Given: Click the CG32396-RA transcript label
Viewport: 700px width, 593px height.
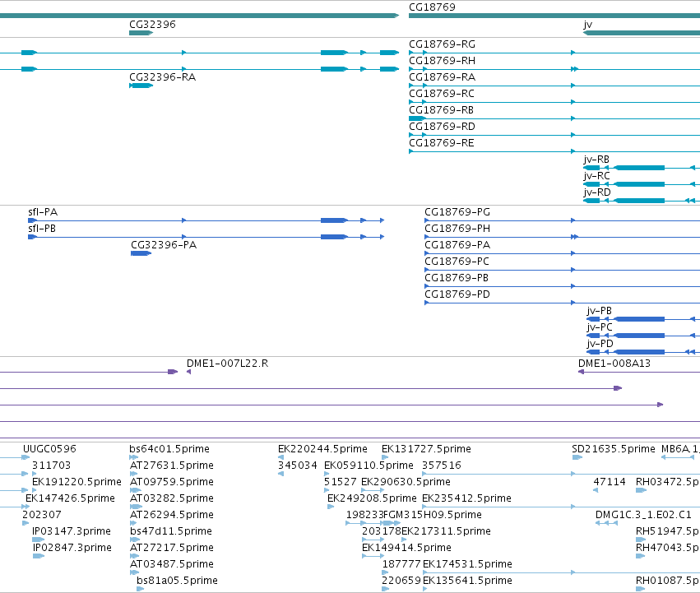Looking at the screenshot, I should 163,77.
